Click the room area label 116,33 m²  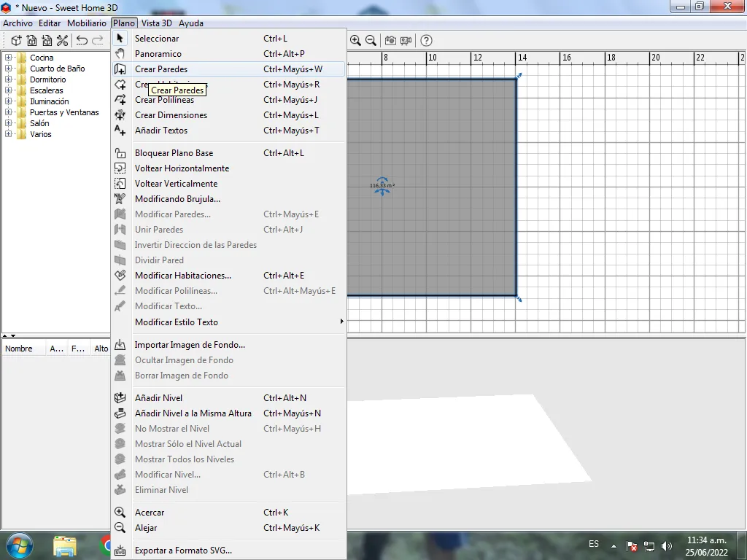coord(382,185)
